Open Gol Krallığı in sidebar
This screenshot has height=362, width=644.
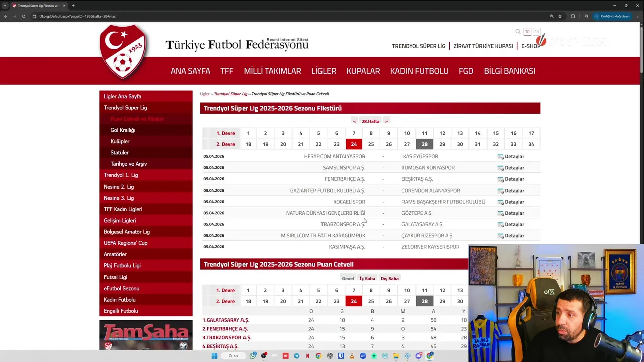pos(123,130)
